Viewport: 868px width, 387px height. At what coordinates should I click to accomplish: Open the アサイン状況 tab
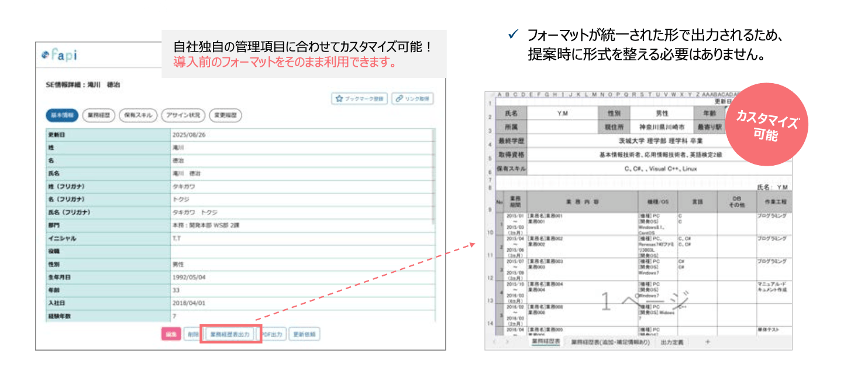click(183, 115)
